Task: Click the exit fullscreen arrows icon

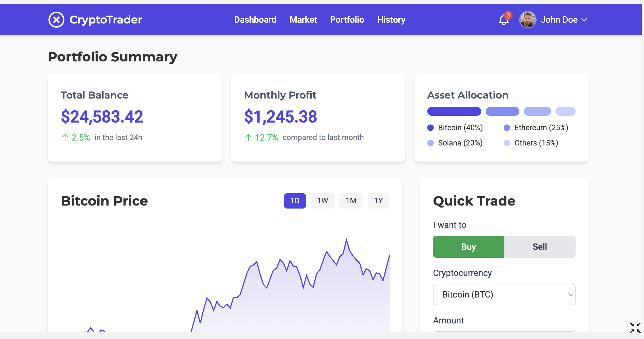Action: 635,328
